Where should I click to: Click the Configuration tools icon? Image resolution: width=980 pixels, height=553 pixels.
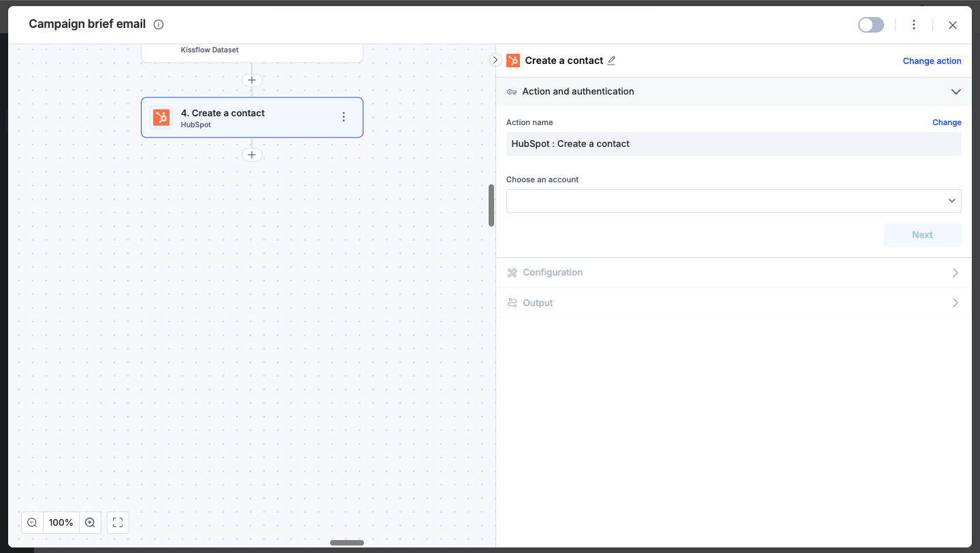point(512,273)
